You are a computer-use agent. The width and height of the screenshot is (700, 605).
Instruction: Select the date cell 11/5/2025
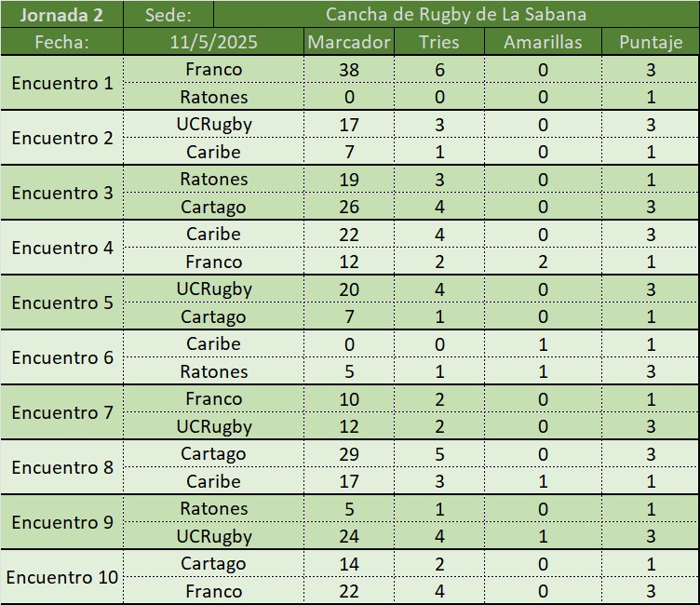coord(213,42)
